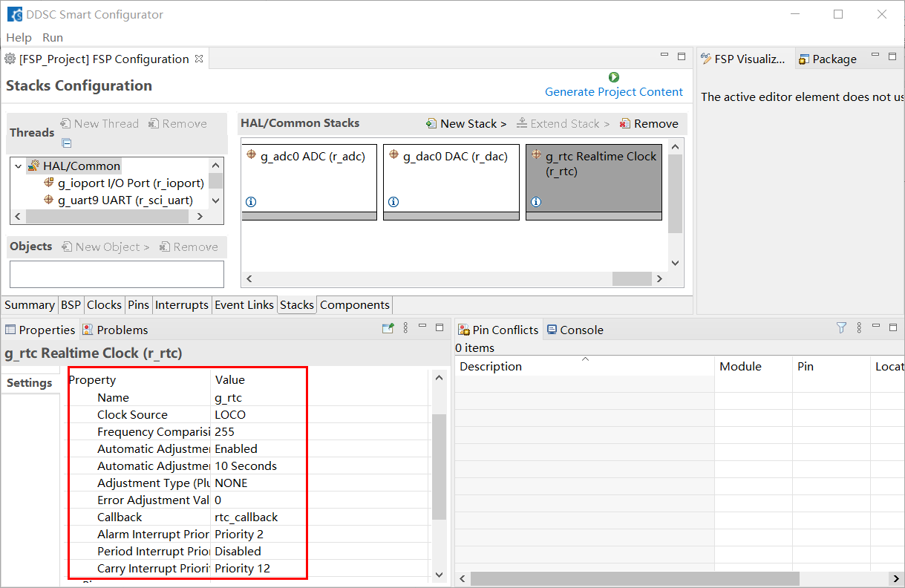Switch to the Interrupts tab
This screenshot has height=588, width=905.
tap(182, 304)
